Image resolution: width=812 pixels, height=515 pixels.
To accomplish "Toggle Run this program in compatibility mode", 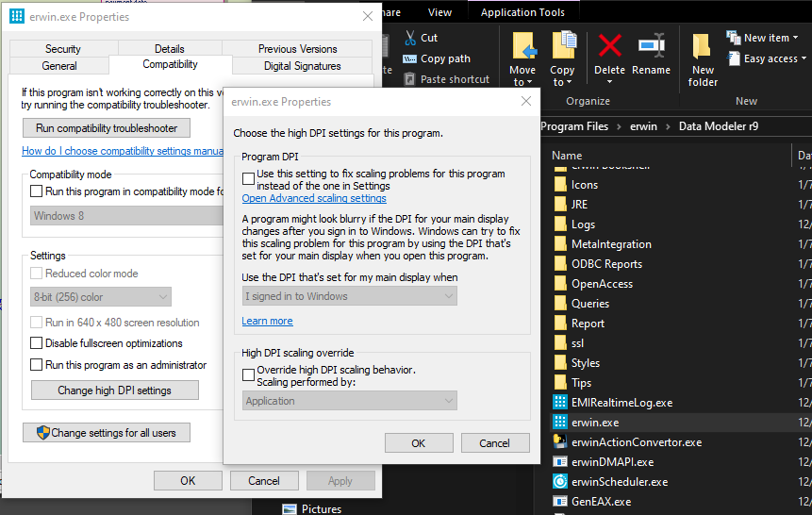I will [x=36, y=191].
